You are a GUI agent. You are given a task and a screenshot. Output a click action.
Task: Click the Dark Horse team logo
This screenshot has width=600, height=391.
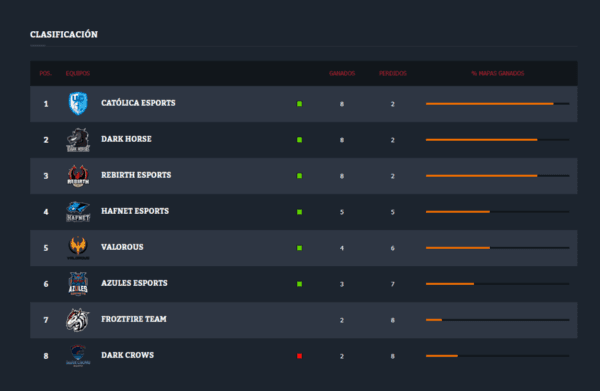[78, 140]
